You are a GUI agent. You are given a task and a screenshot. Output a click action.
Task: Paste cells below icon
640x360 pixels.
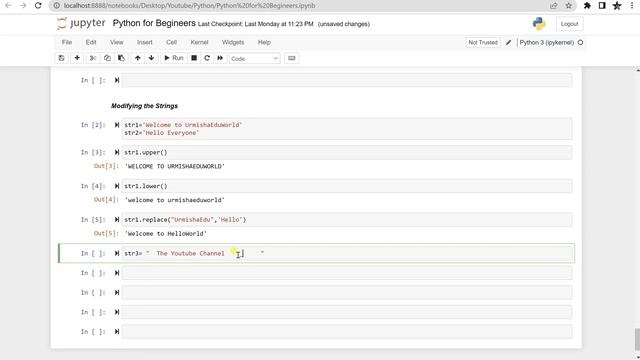tap(121, 58)
